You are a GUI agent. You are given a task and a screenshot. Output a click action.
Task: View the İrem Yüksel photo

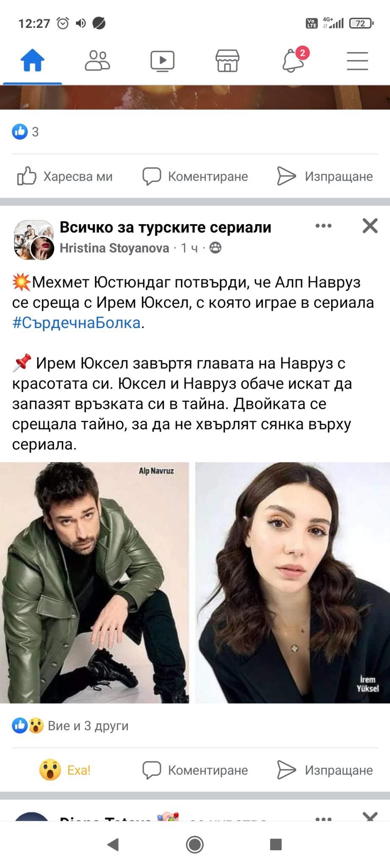pyautogui.click(x=293, y=582)
